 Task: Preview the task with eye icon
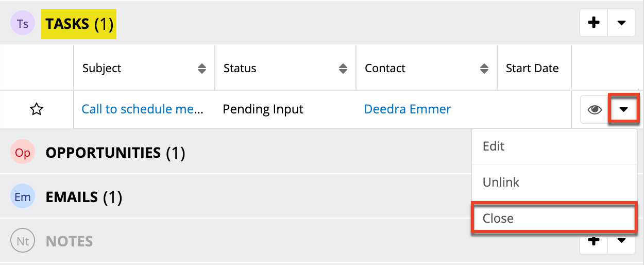[595, 109]
